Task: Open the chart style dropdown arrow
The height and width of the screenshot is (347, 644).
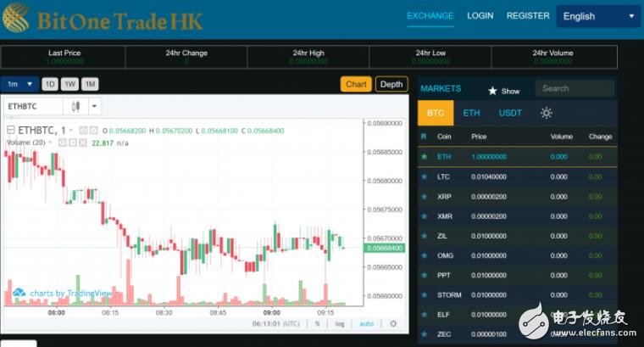Action: point(94,107)
